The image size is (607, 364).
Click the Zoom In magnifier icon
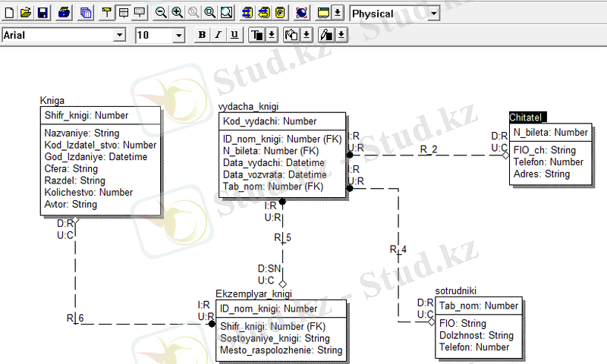tap(178, 13)
